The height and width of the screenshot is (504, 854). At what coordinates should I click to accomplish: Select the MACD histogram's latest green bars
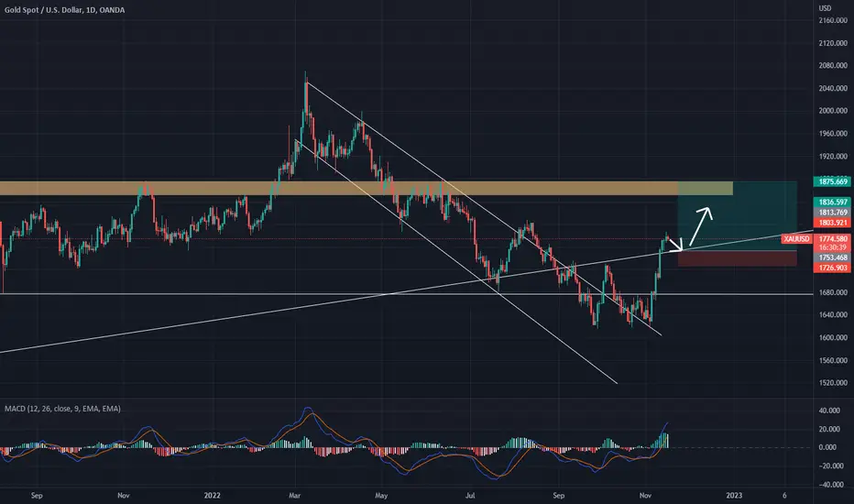662,440
